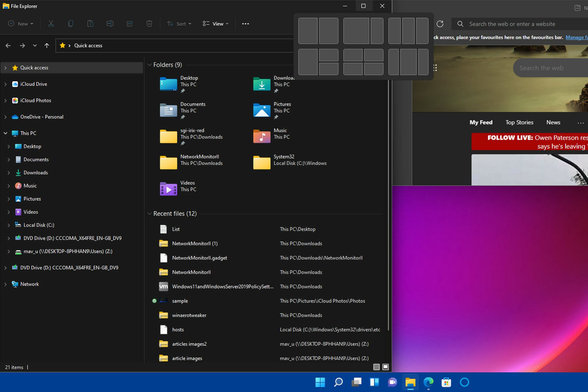Select the NetworkMonitorll folder tile
The image size is (588, 392).
point(191,163)
